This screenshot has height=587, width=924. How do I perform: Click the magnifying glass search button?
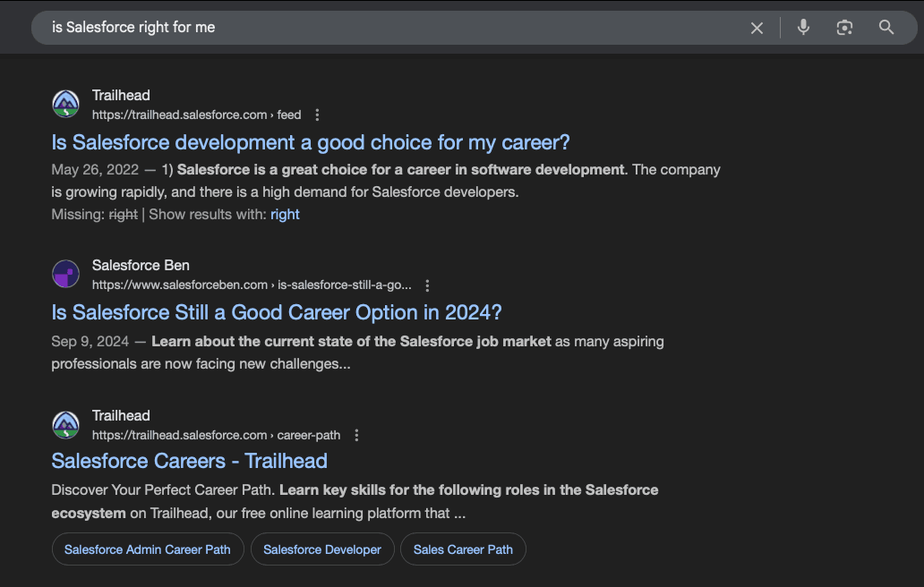[x=886, y=28]
